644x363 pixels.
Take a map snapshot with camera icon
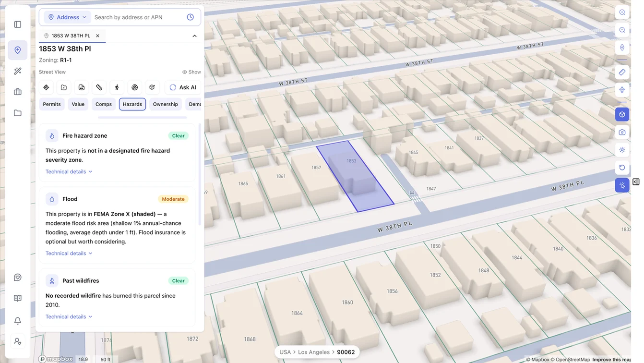[x=622, y=132]
